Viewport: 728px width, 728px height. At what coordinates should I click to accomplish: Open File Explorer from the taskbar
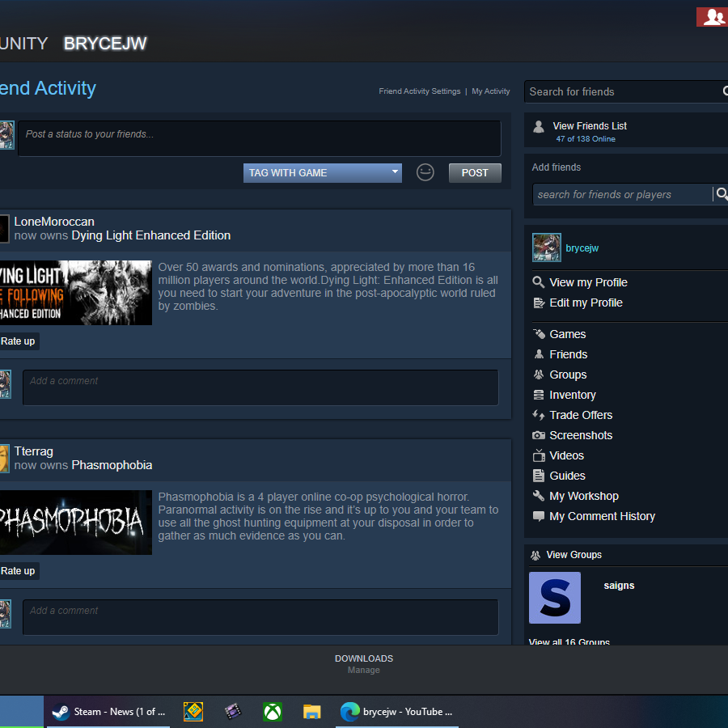pyautogui.click(x=312, y=712)
